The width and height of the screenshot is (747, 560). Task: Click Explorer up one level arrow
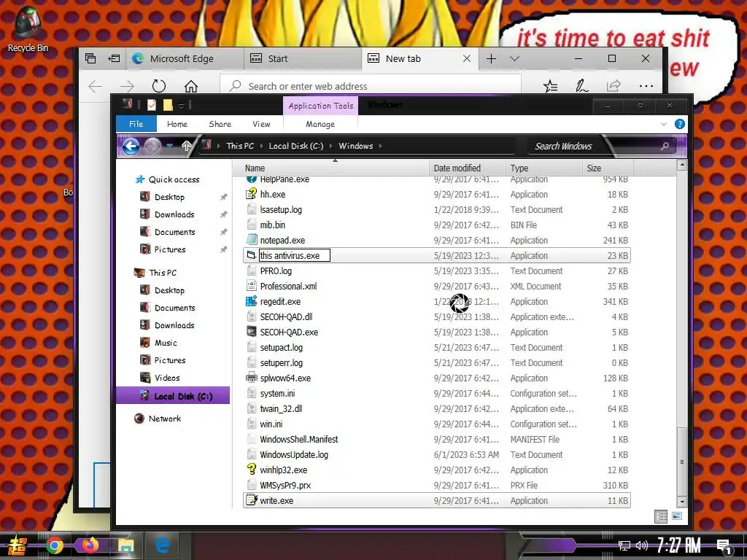click(186, 146)
